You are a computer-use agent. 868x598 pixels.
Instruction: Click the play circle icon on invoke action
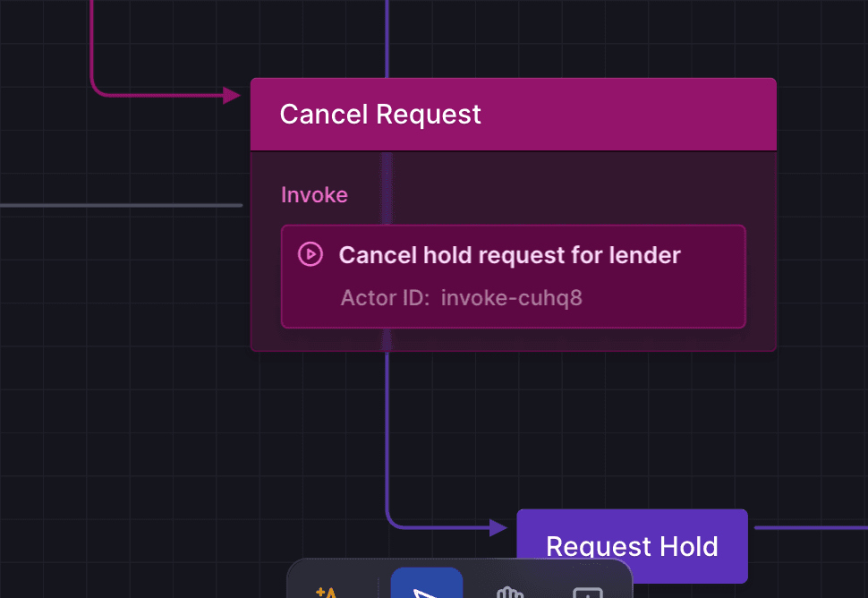pos(310,255)
